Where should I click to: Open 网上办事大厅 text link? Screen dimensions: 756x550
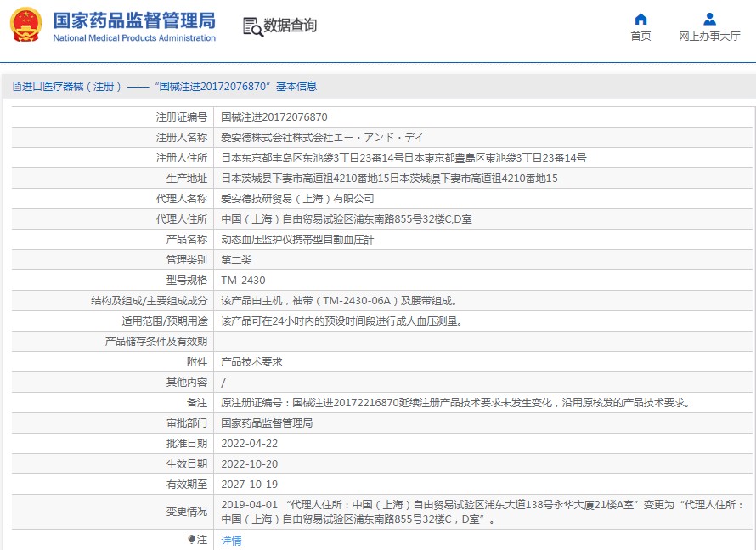709,37
